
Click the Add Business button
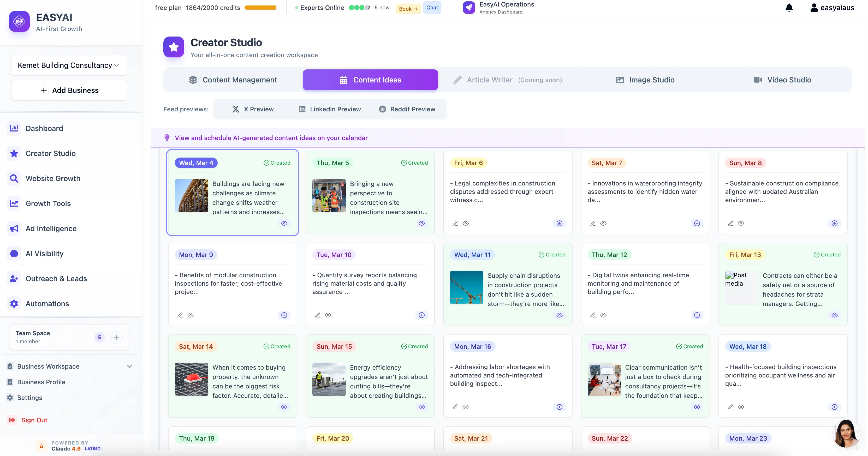[x=69, y=90]
